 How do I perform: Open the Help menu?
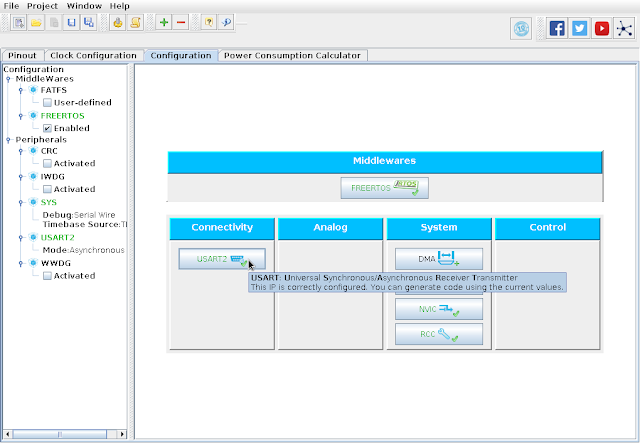[120, 6]
